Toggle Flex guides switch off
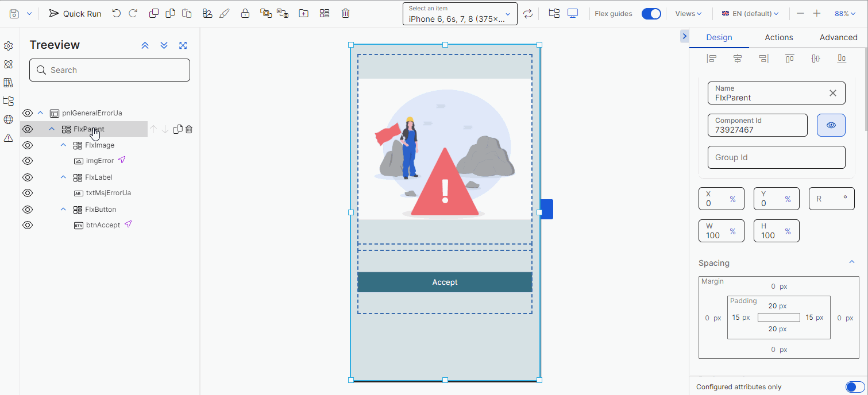868x395 pixels. (651, 13)
